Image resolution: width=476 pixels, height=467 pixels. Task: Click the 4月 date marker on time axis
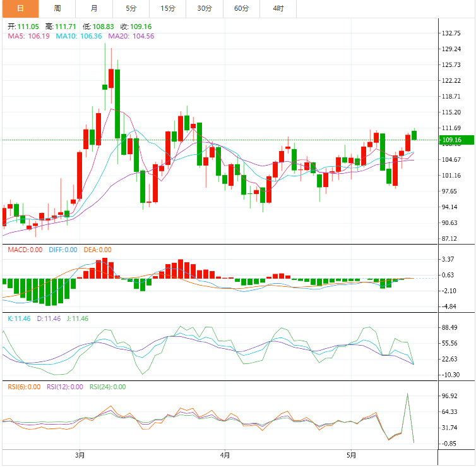pyautogui.click(x=225, y=455)
